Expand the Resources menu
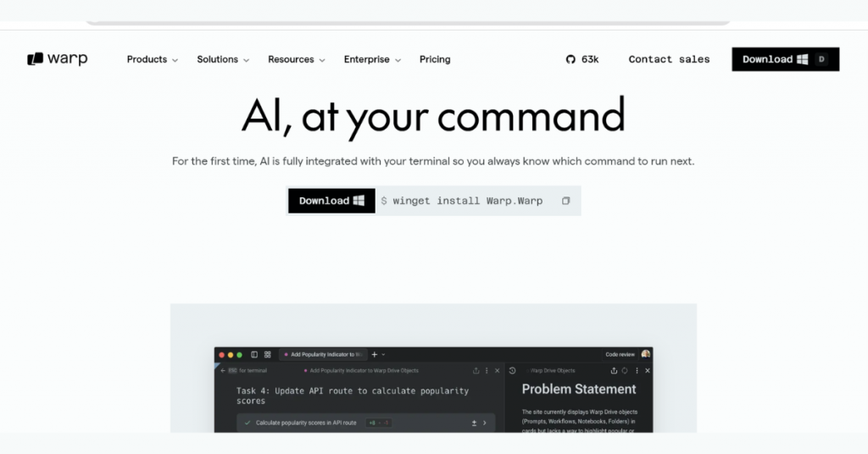The image size is (868, 454). (x=297, y=59)
